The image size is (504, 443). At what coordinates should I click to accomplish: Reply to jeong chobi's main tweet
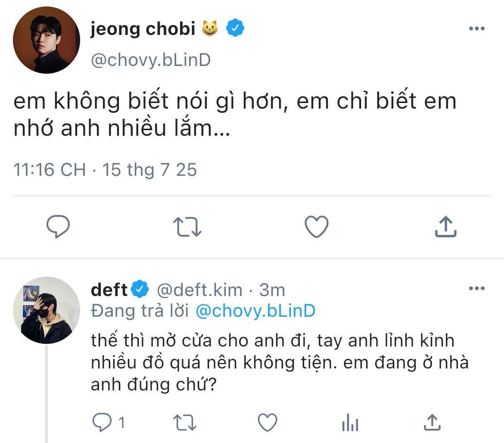pos(58,227)
